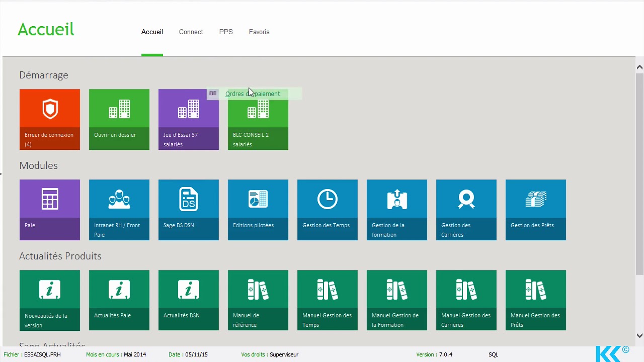Image resolution: width=644 pixels, height=362 pixels.
Task: Launch the Paie module
Action: [50, 210]
